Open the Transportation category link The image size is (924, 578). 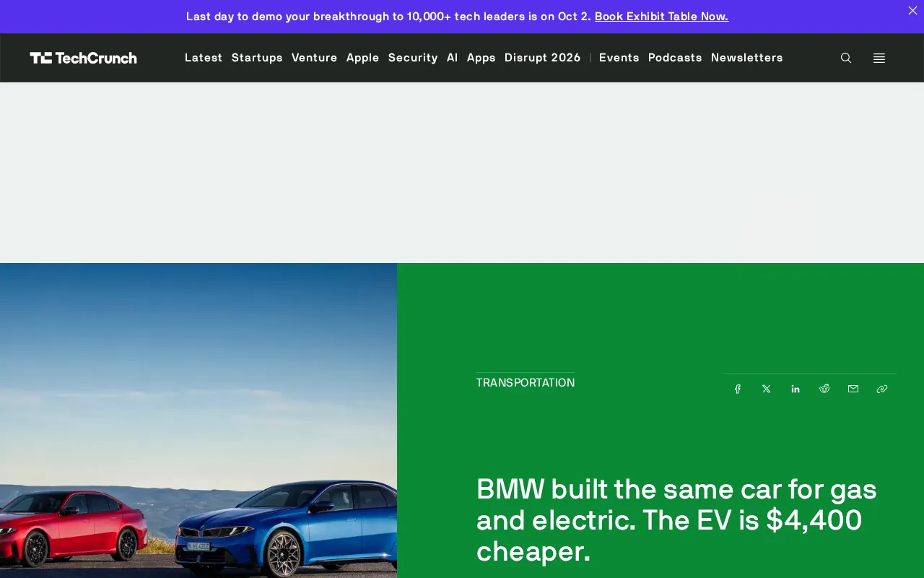pyautogui.click(x=526, y=383)
